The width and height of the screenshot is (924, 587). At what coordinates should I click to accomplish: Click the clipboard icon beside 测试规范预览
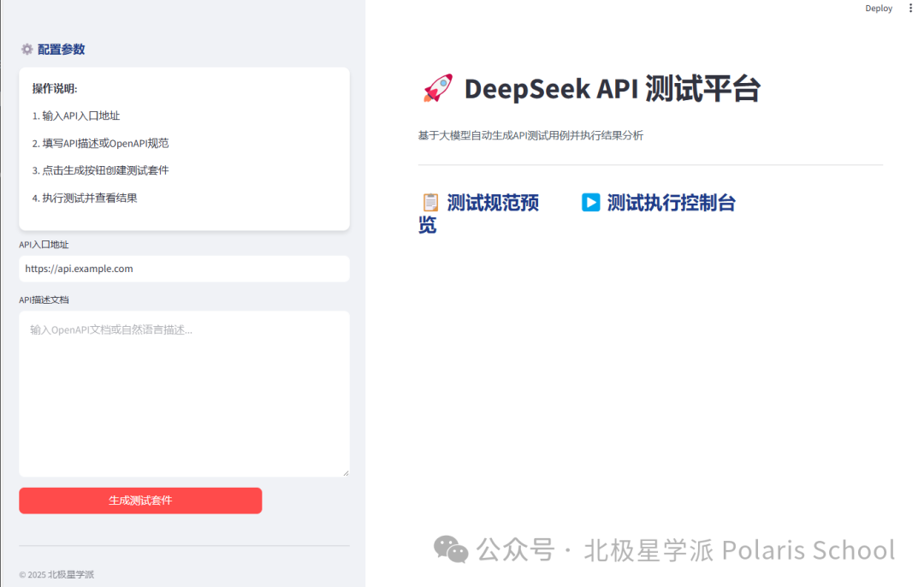click(430, 203)
